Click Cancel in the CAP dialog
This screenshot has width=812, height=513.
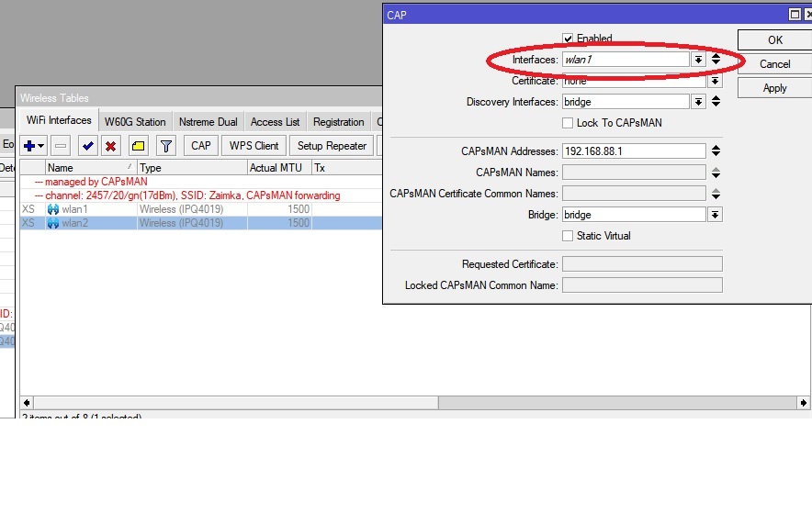coord(774,64)
